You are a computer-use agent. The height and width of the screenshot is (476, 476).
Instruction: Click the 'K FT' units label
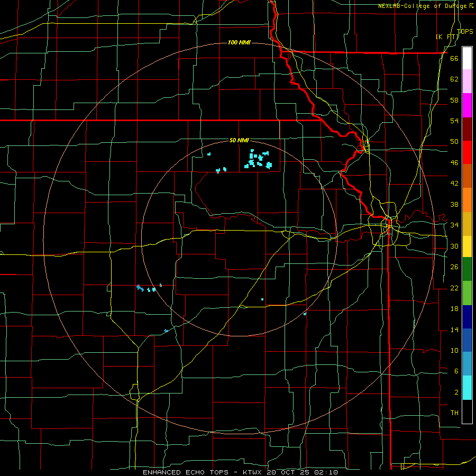point(447,36)
